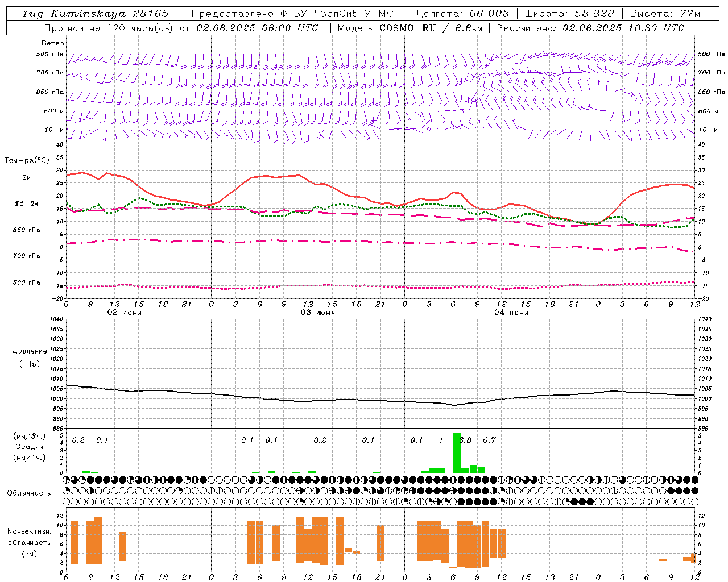Click the "Тем-ра(°C)" temperature panel label
This screenshot has height=582, width=728.
pos(27,160)
